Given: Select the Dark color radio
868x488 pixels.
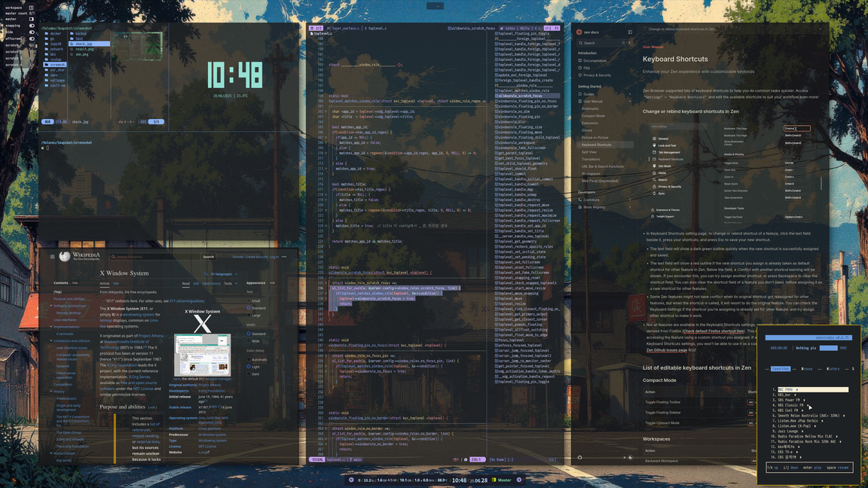Looking at the screenshot, I should coord(249,374).
